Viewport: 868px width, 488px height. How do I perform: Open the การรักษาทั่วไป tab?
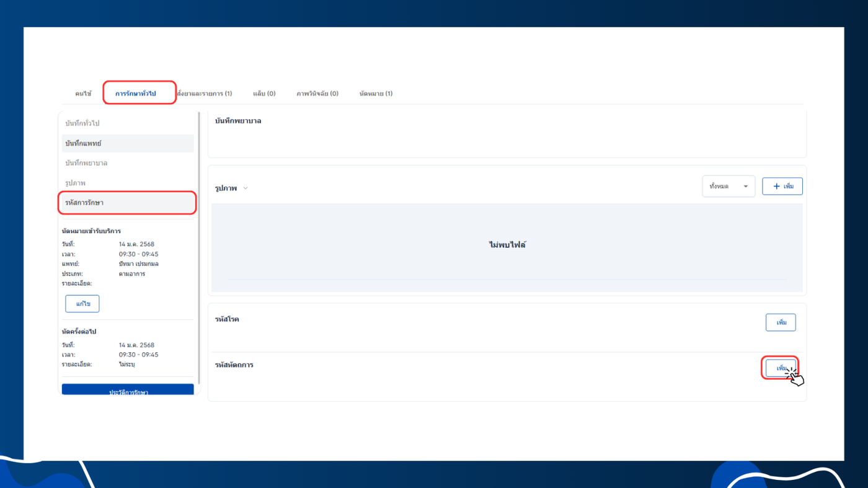point(136,94)
